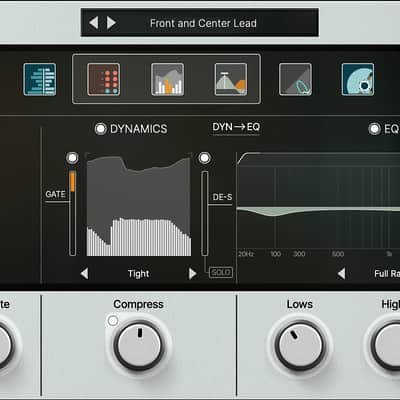400x400 pixels.
Task: Toggle the GATE enable button
Action: click(72, 158)
